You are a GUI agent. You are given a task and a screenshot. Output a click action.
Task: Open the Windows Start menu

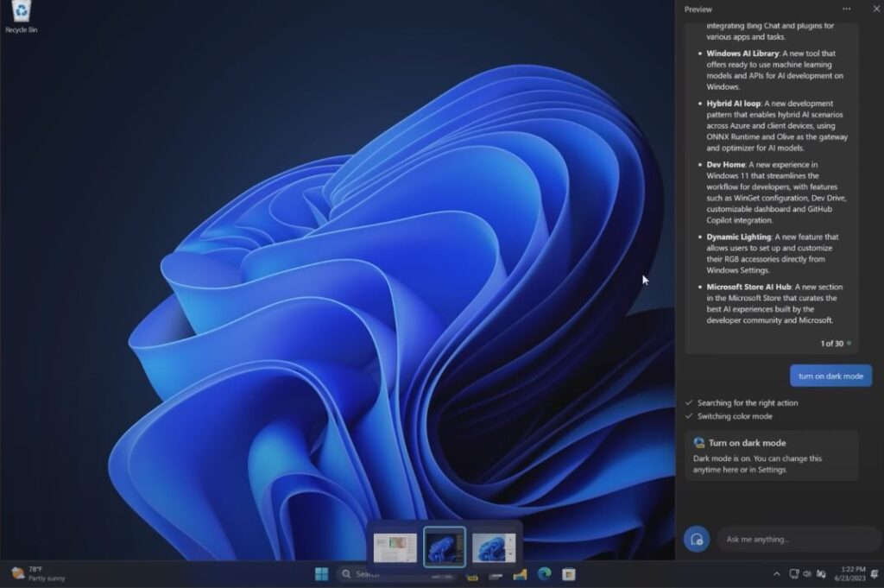point(321,574)
